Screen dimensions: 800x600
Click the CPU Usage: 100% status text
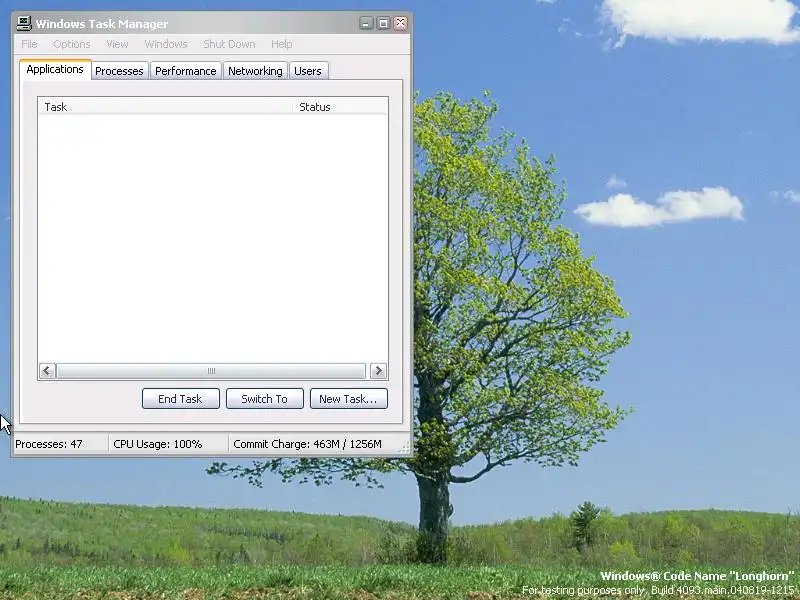click(x=158, y=444)
